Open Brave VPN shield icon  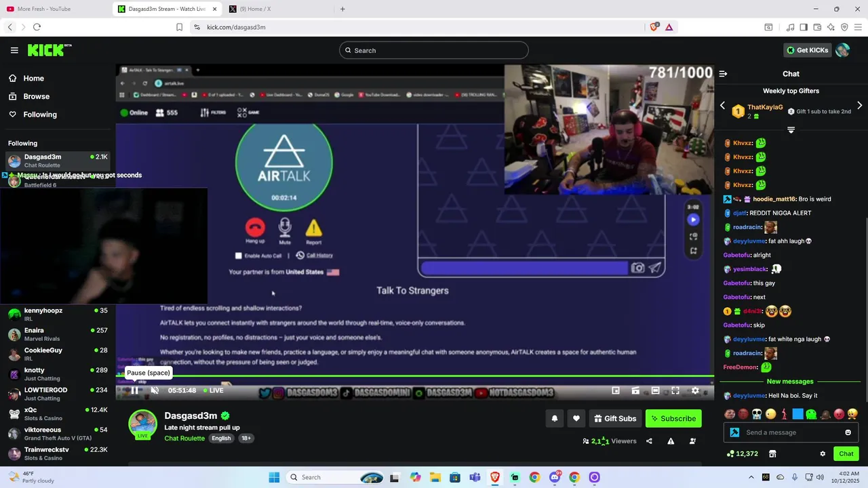(844, 27)
